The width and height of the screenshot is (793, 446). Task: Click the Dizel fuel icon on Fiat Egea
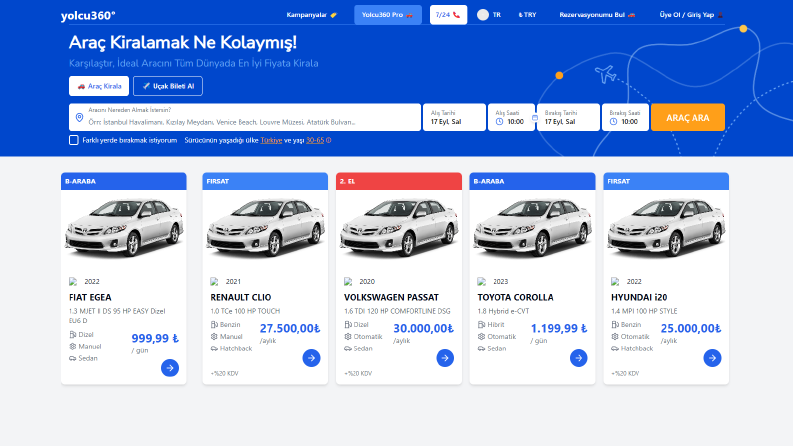73,334
